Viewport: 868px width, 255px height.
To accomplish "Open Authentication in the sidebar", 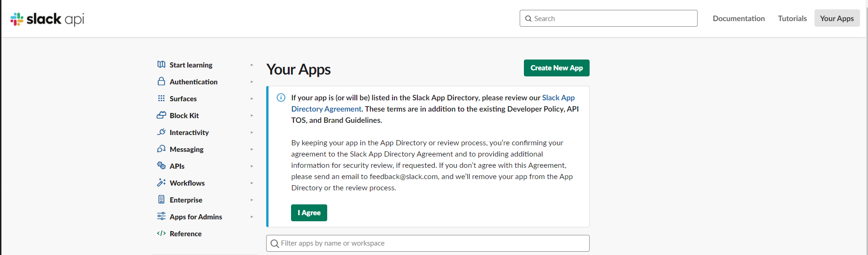I will tap(193, 82).
